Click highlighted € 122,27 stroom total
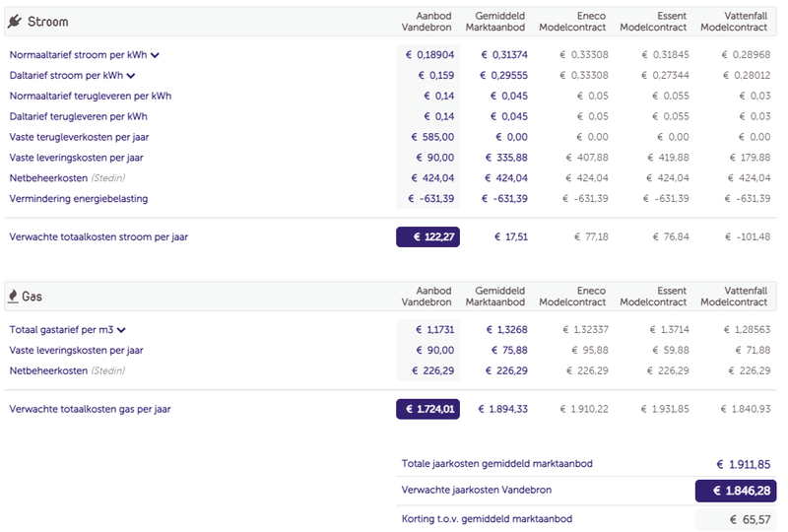788x532 pixels. [427, 236]
